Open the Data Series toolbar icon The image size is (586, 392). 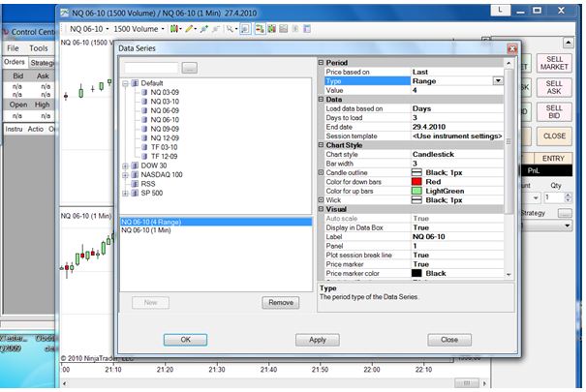(x=246, y=29)
